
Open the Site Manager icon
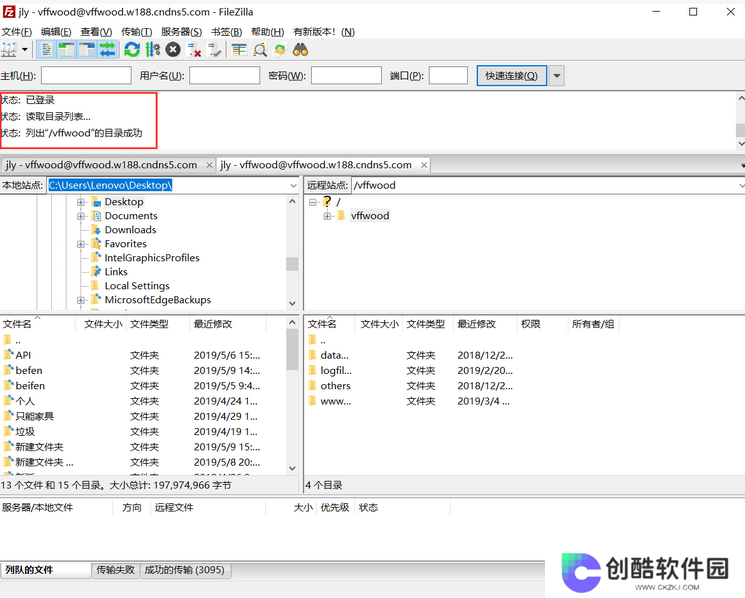pos(9,49)
